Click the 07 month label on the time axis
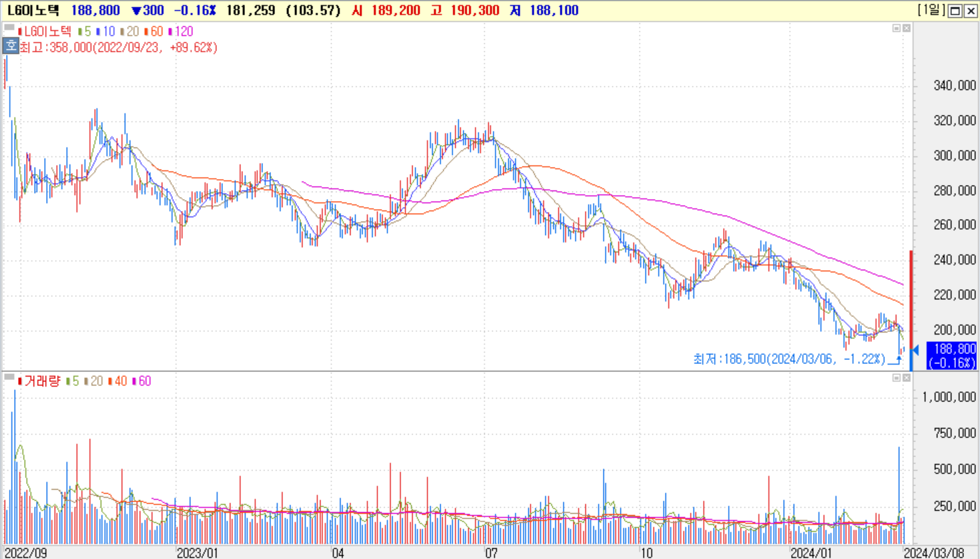 (491, 553)
